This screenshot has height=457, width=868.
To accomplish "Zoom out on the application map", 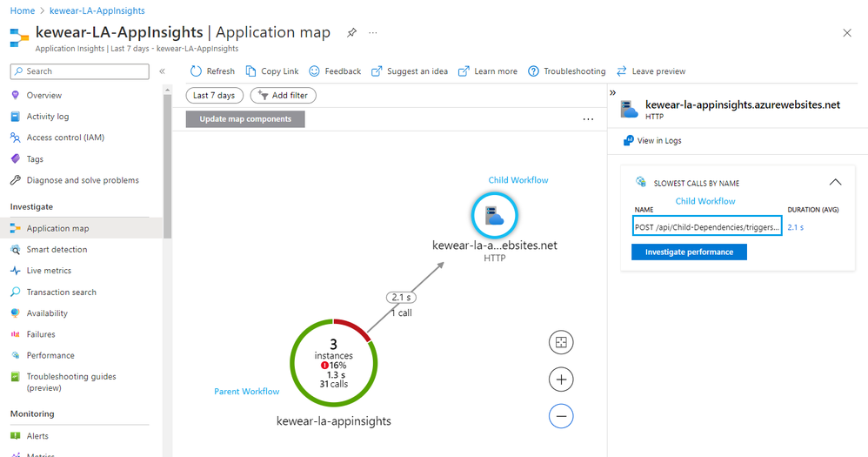I will (x=561, y=416).
